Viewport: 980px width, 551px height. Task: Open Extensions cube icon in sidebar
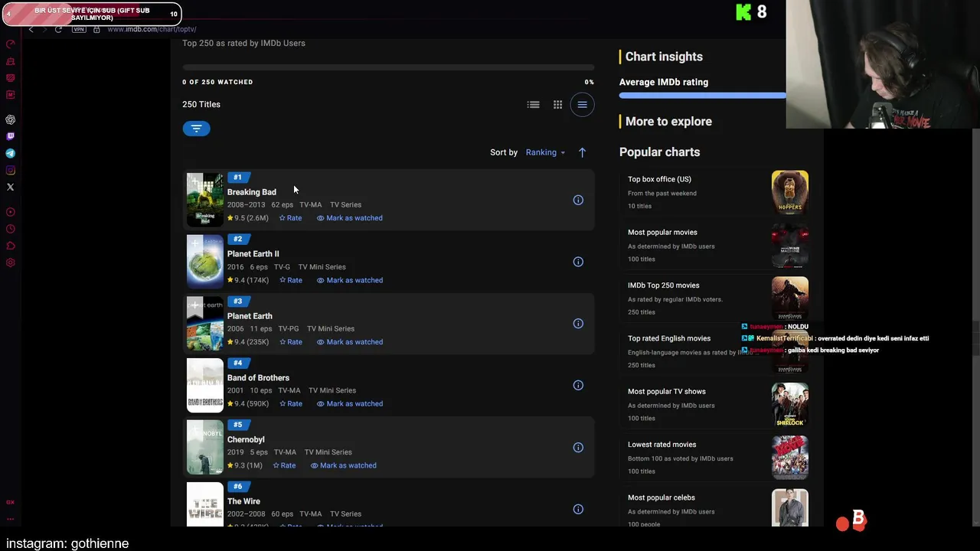pyautogui.click(x=11, y=246)
